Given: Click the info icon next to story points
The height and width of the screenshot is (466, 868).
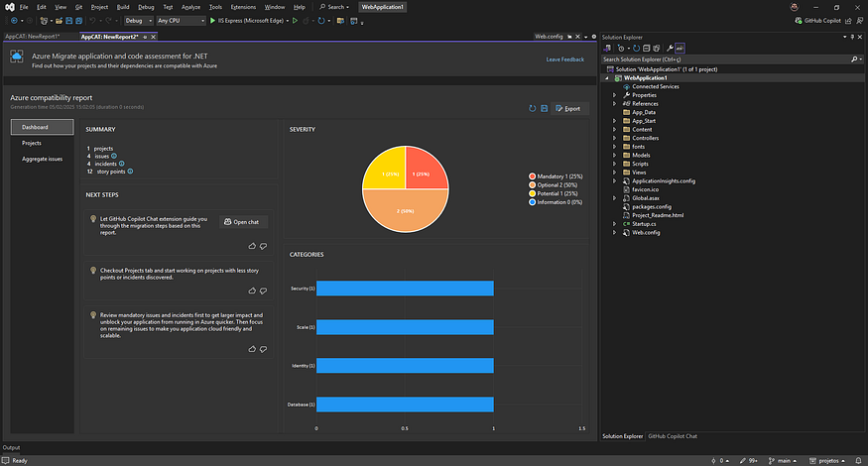Looking at the screenshot, I should point(130,171).
